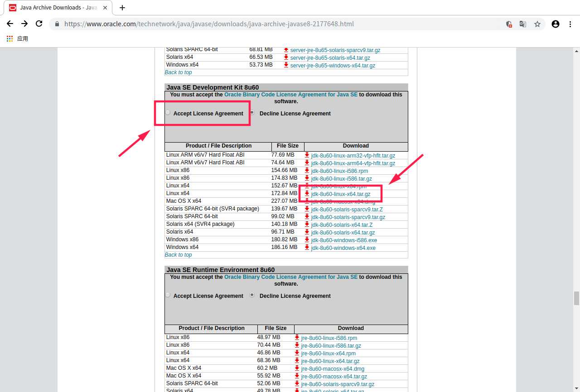Click download arrow icon for jdk-8u60-windows-x64.exe
Image resolution: width=580 pixels, height=392 pixels.
[307, 247]
